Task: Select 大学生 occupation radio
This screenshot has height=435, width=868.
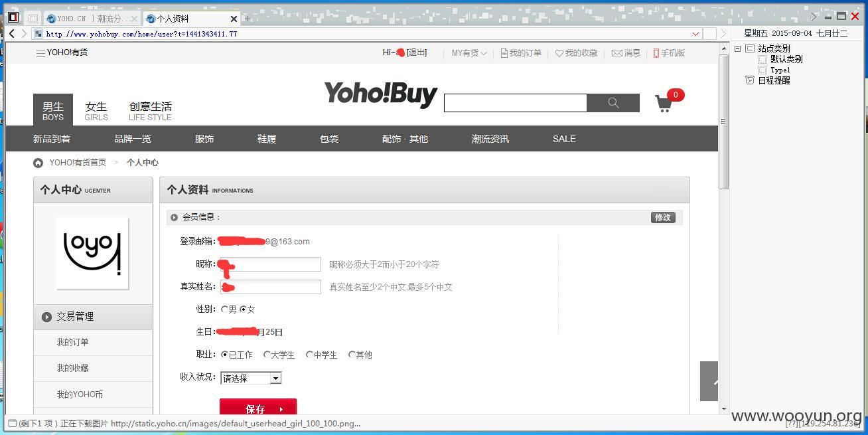Action: 267,355
